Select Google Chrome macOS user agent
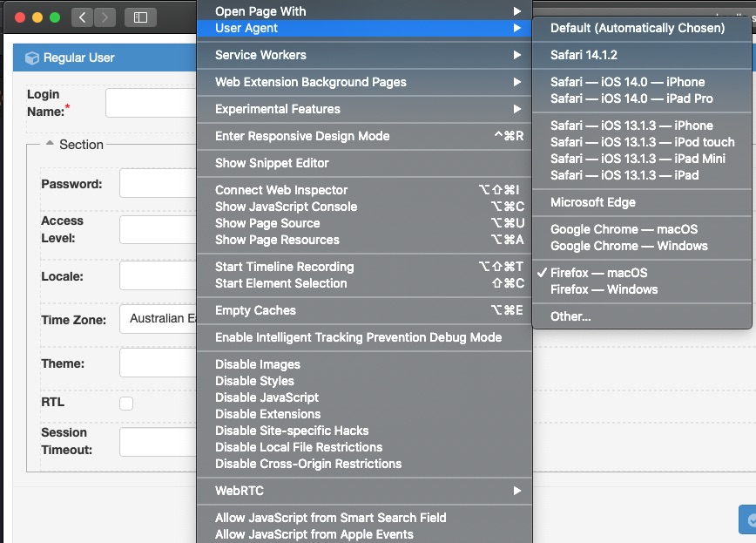This screenshot has width=756, height=543. click(x=642, y=229)
